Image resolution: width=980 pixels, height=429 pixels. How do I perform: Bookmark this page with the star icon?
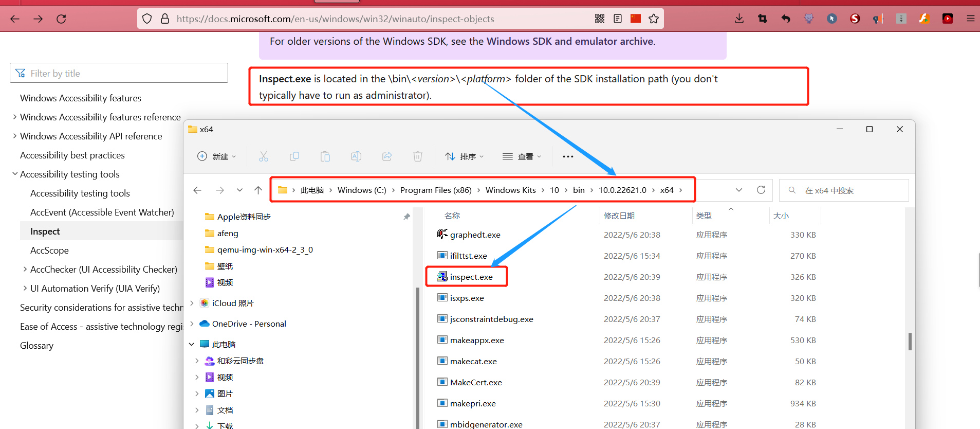(654, 19)
